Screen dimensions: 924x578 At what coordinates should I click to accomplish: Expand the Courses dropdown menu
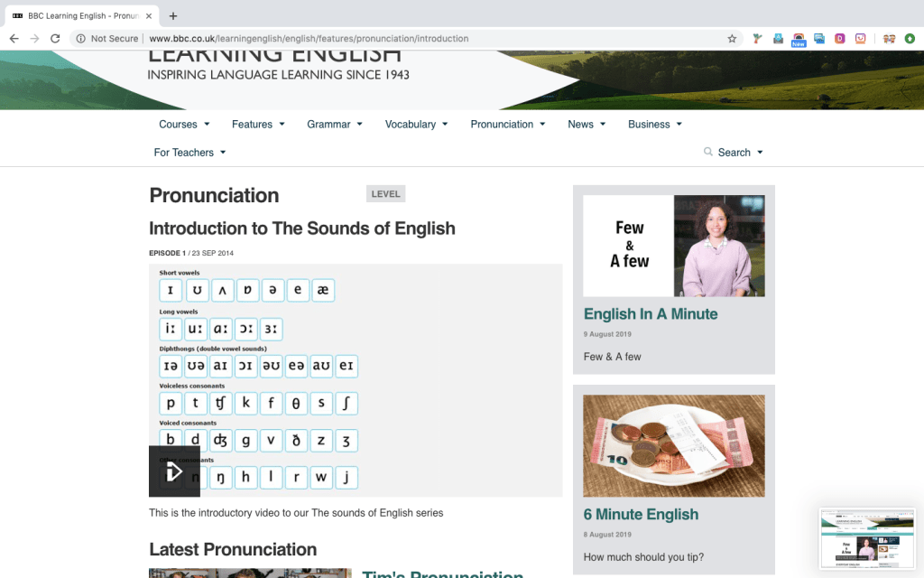coord(184,125)
